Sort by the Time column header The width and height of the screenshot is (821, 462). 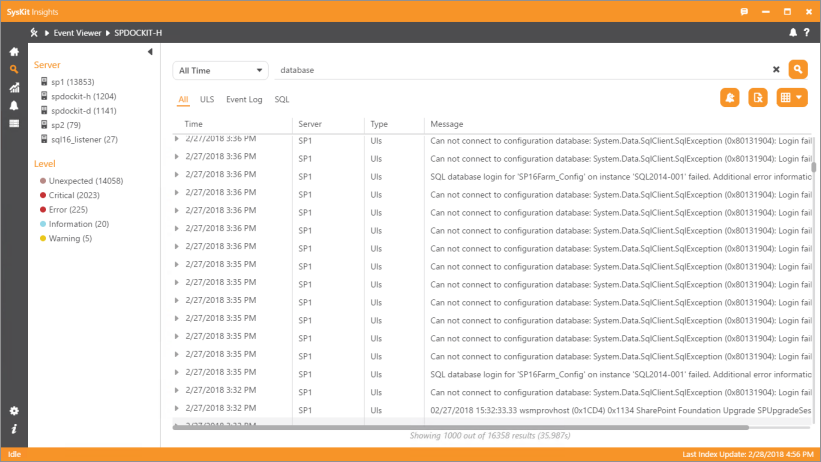pyautogui.click(x=193, y=124)
